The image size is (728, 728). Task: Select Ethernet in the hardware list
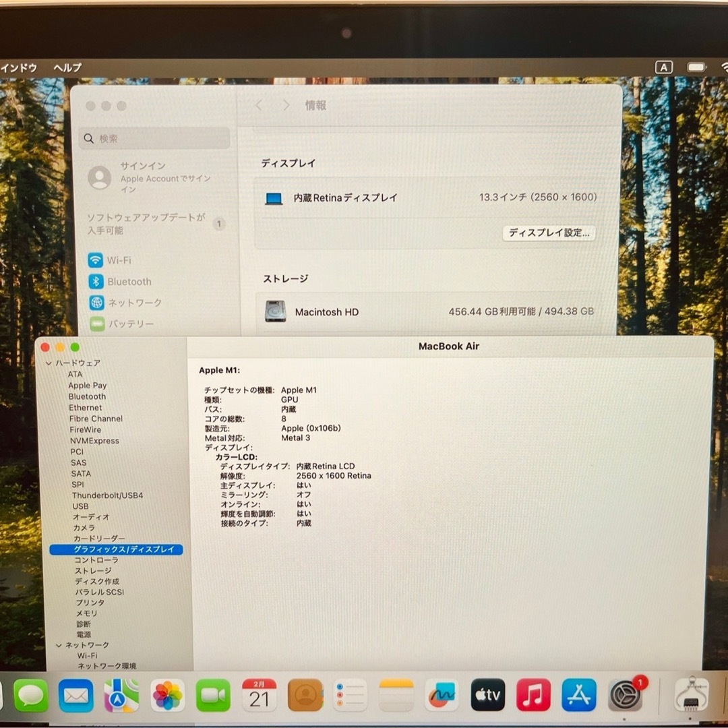[x=86, y=408]
